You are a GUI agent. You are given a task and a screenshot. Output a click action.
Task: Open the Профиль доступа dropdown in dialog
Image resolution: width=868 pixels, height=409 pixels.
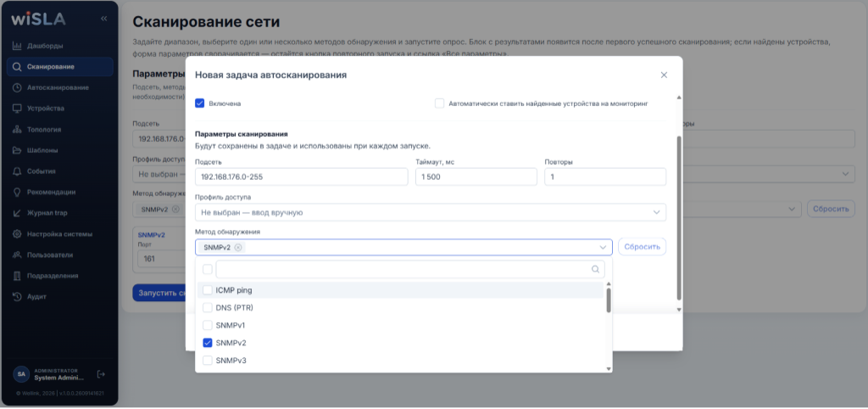point(431,212)
